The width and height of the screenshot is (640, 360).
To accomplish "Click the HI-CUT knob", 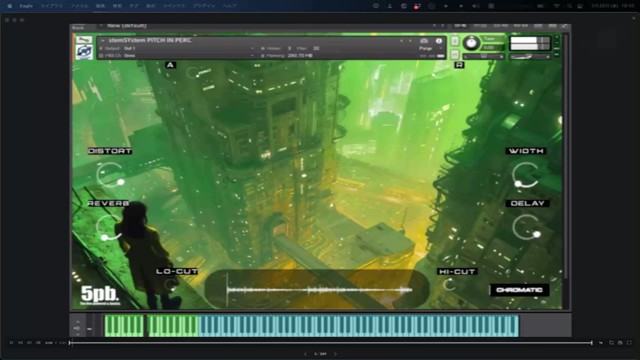I will (x=449, y=284).
